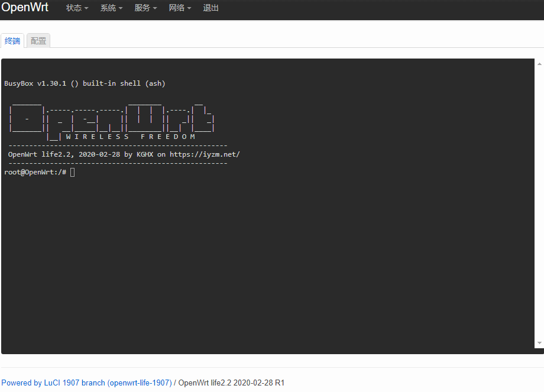Click 退出 to log out of OpenWrt
Image resolution: width=544 pixels, height=392 pixels.
tap(211, 8)
